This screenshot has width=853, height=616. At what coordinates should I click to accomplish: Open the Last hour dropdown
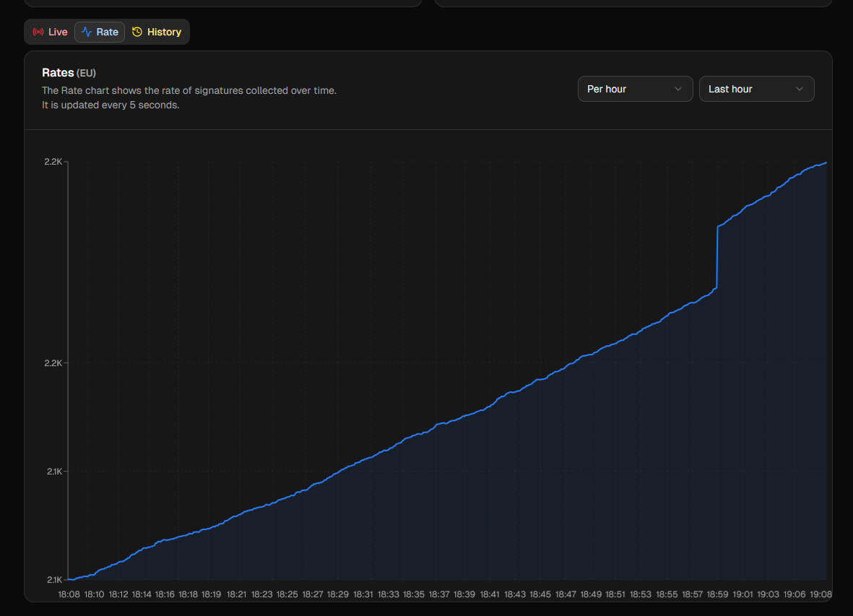click(x=756, y=89)
